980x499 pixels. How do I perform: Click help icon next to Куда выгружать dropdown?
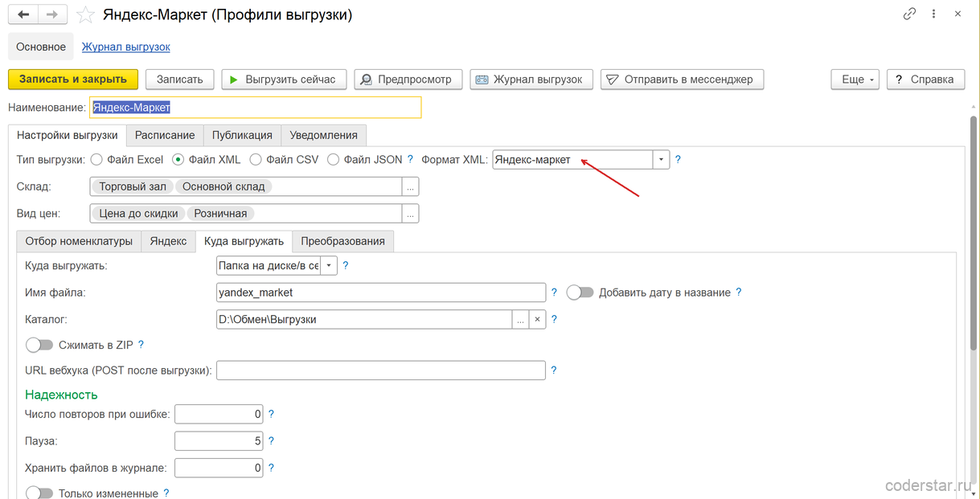point(346,265)
